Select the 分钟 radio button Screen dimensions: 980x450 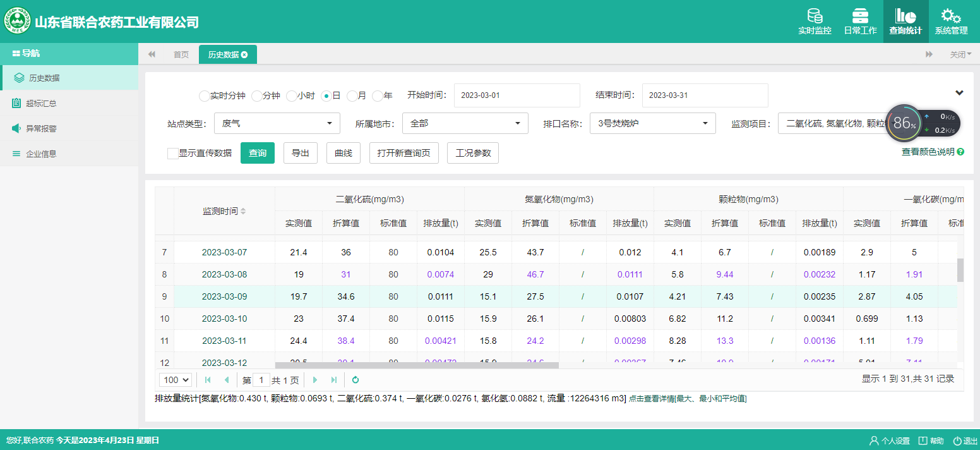coord(256,96)
